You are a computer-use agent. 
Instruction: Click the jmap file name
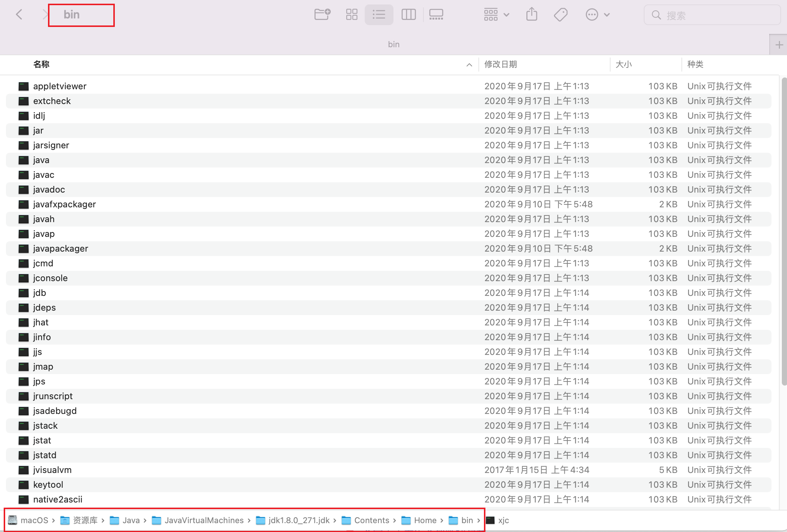tap(43, 367)
